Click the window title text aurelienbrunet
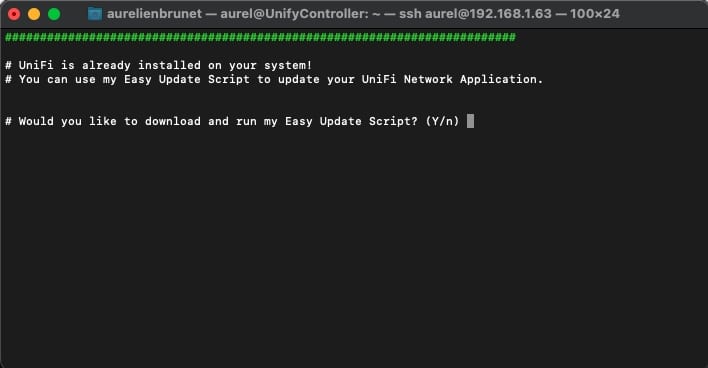 pos(154,14)
